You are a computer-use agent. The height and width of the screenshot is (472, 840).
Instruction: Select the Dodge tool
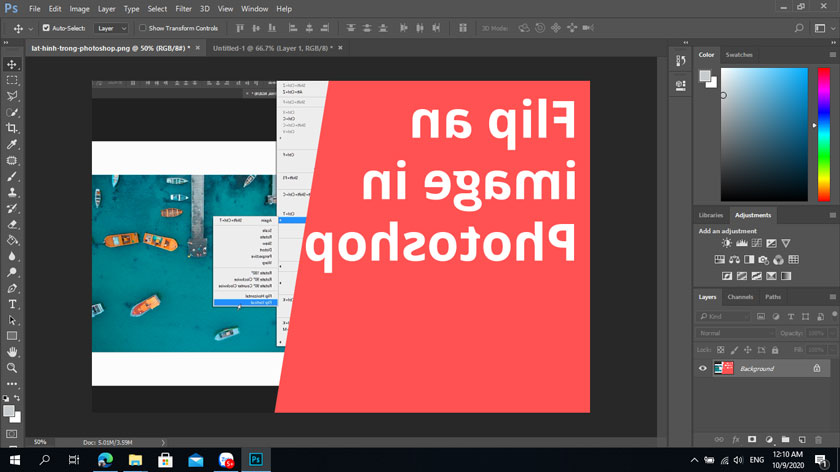[x=12, y=272]
